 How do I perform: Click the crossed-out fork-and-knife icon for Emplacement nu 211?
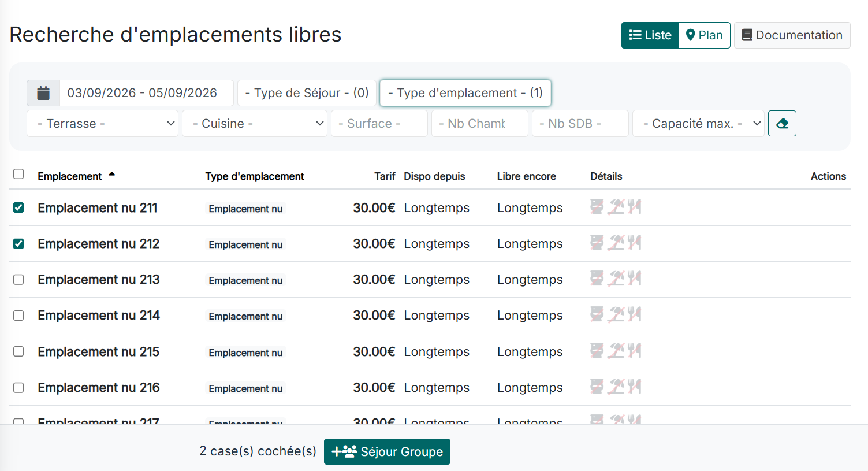point(635,207)
